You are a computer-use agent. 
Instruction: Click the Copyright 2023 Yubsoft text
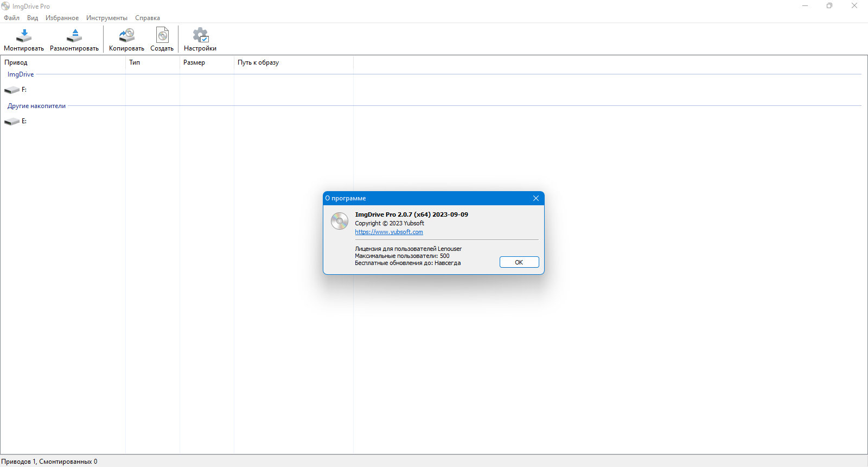point(390,223)
